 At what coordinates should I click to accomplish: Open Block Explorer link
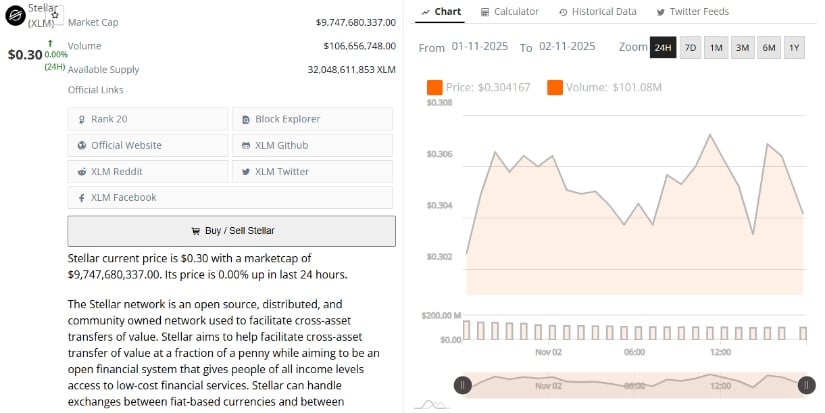point(313,119)
